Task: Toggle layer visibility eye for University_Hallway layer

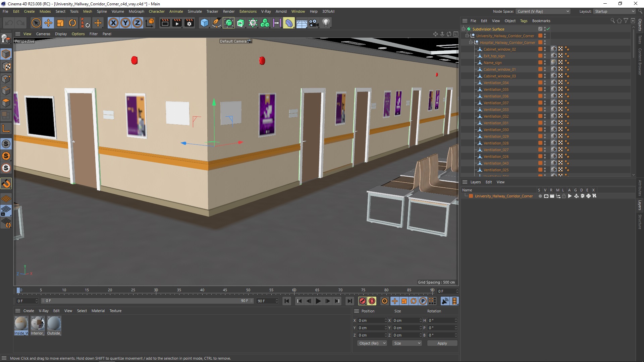Action: 546,196
